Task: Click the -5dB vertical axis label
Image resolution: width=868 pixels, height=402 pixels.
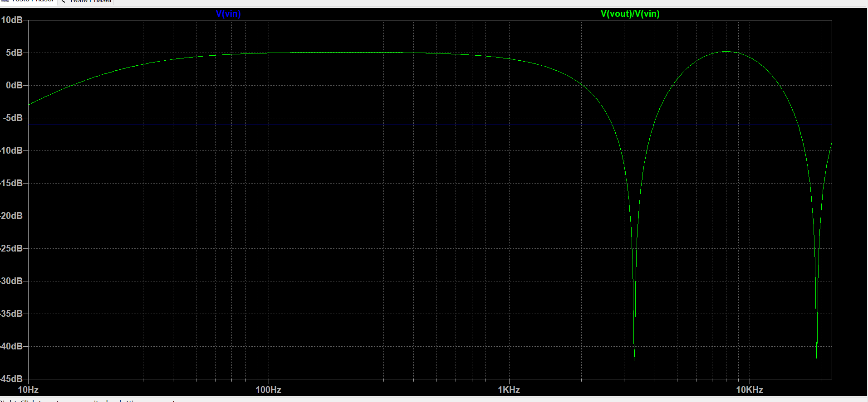Action: click(x=13, y=118)
